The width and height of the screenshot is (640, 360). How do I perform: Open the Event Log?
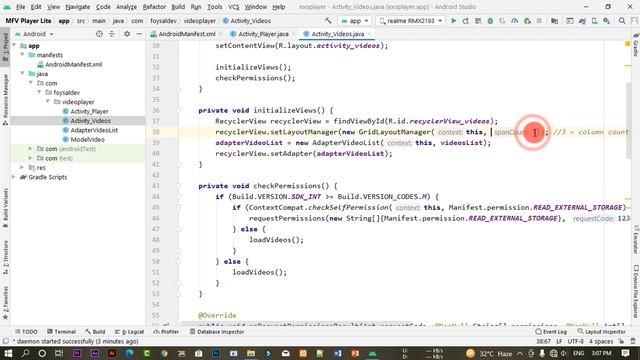click(551, 332)
